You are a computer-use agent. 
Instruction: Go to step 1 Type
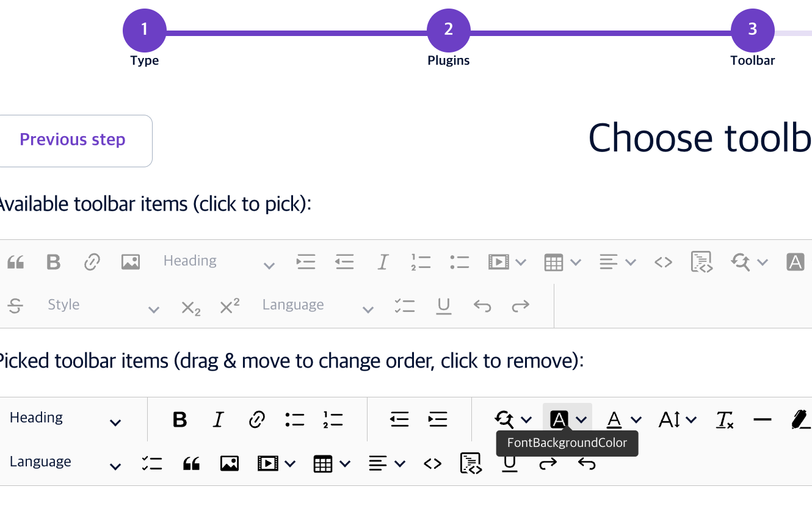tap(145, 31)
